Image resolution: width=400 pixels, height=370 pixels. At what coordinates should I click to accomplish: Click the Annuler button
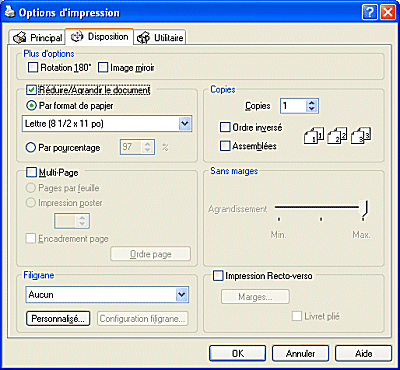point(300,353)
